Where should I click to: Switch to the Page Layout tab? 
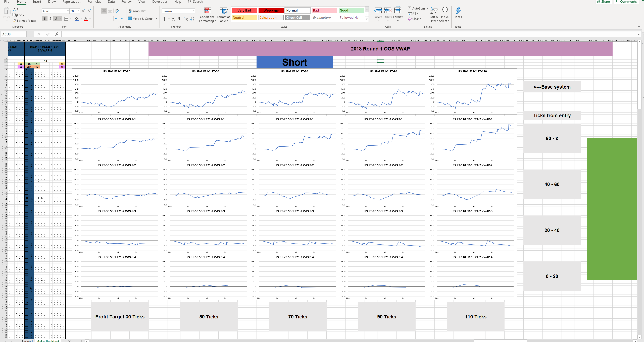(71, 2)
